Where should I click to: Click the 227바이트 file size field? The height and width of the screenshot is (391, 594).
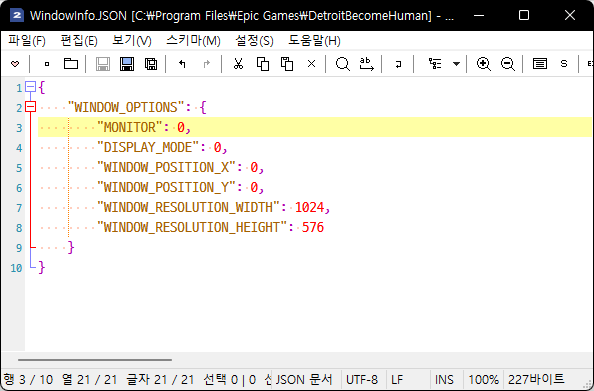pos(536,379)
